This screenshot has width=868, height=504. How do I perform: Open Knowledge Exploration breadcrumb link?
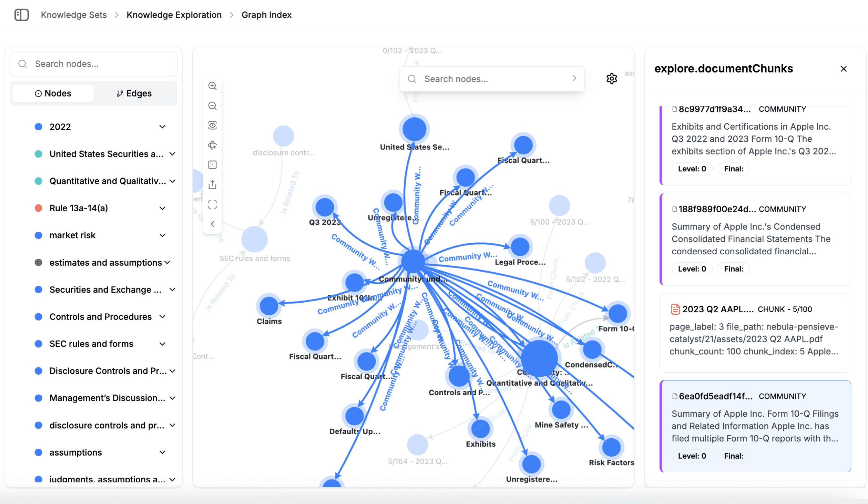tap(174, 15)
